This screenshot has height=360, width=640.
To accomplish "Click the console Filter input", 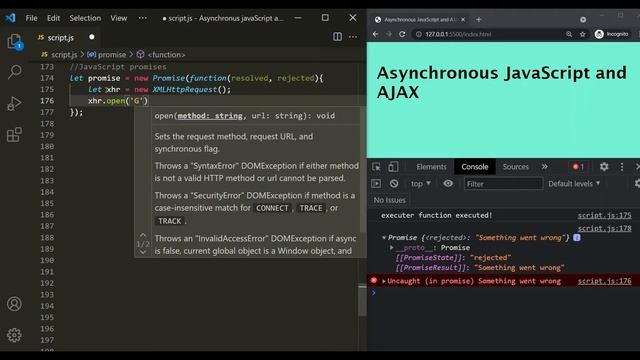I will point(503,184).
